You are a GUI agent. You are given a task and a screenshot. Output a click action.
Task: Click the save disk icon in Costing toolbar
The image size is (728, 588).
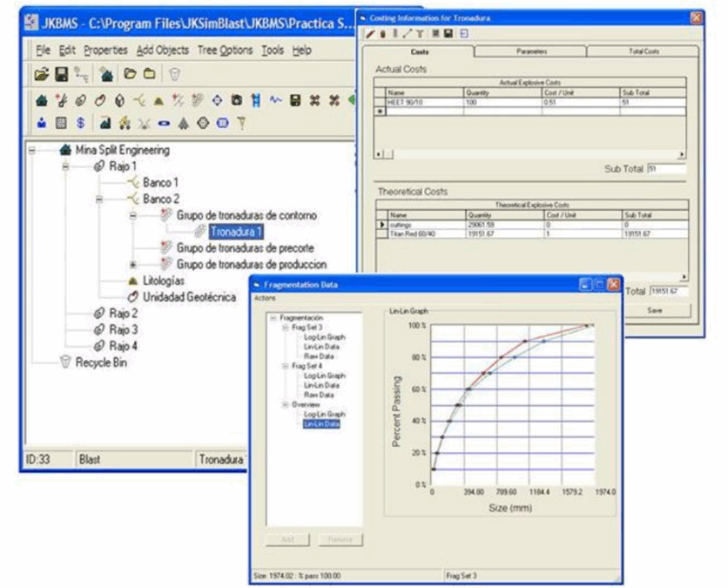tap(449, 33)
